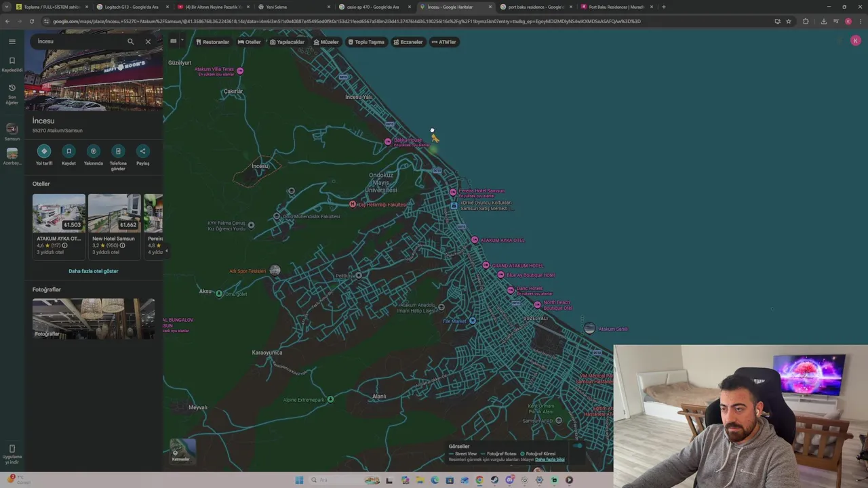Click the search magnifier icon
This screenshot has width=868, height=488.
(131, 41)
